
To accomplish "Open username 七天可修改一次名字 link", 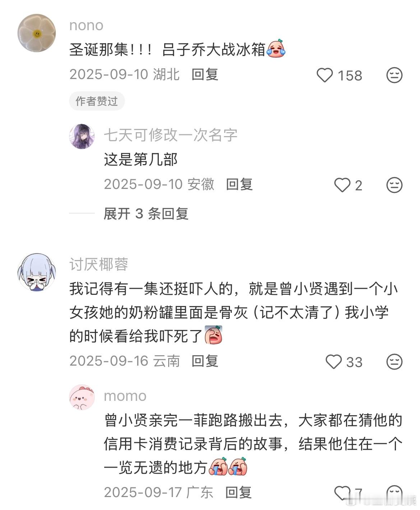I will [x=171, y=135].
